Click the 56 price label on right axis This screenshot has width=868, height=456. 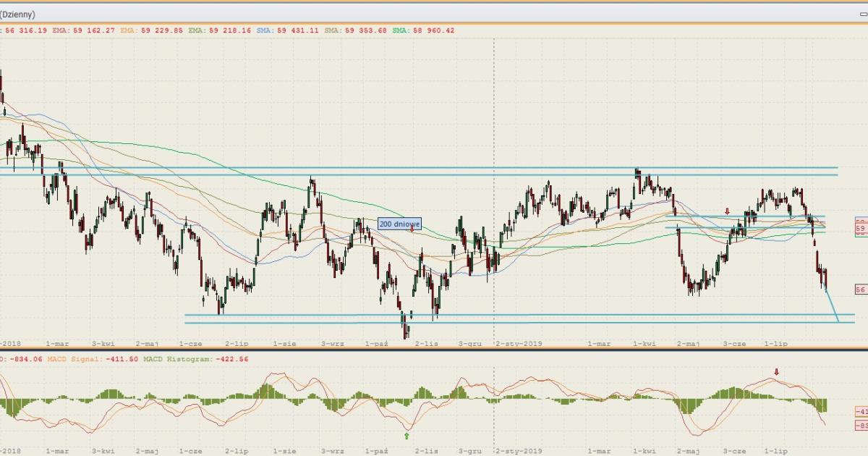pos(861,290)
